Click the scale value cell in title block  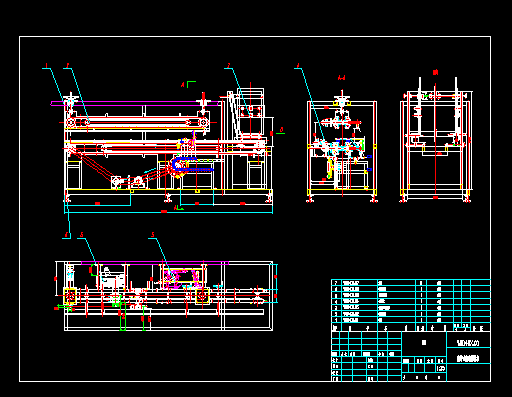[x=441, y=368]
